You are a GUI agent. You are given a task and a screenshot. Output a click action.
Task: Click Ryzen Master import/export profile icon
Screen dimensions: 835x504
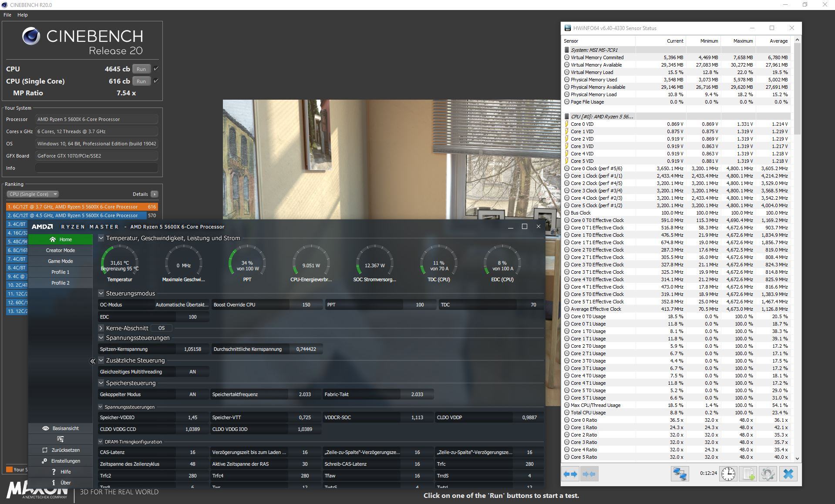pyautogui.click(x=61, y=439)
